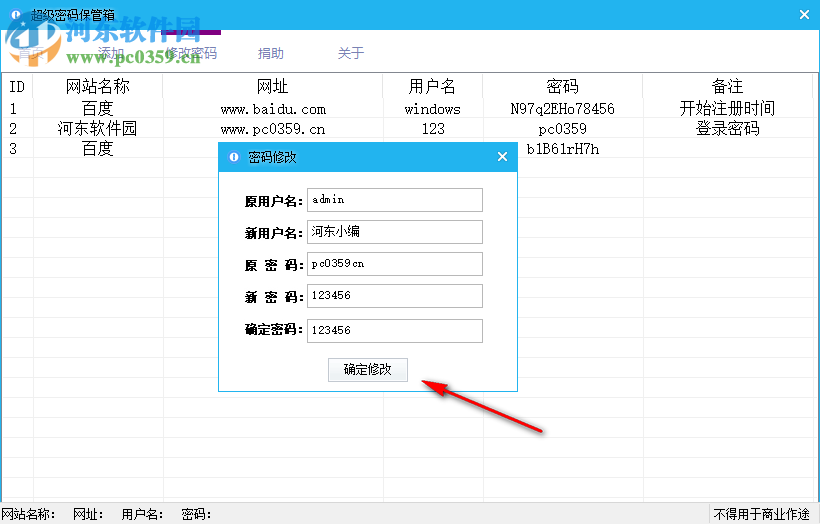Click the 原用户名 field containing admin
The image size is (820, 524).
(x=395, y=200)
